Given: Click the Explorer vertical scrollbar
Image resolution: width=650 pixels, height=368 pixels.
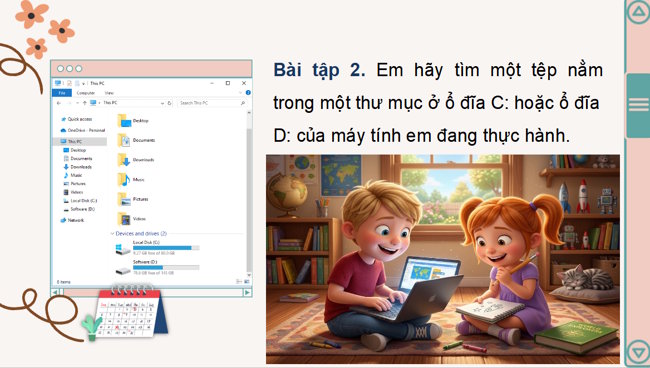Looking at the screenshot, I should tap(249, 193).
